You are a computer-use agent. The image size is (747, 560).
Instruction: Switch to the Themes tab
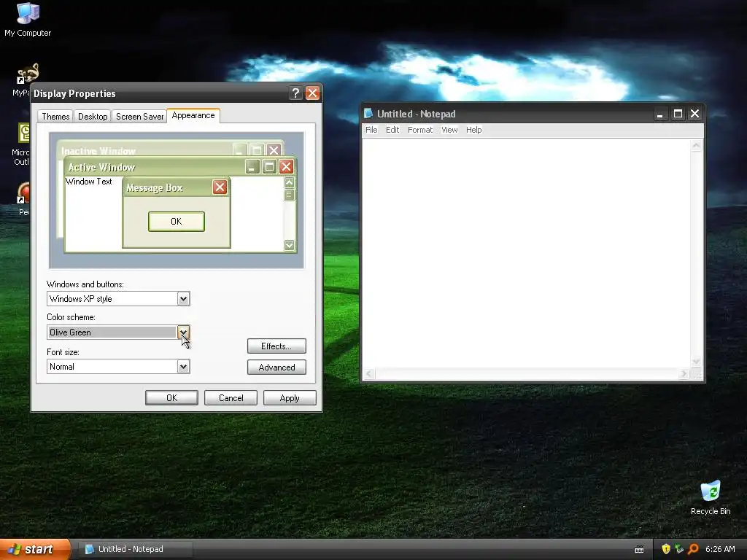point(55,116)
